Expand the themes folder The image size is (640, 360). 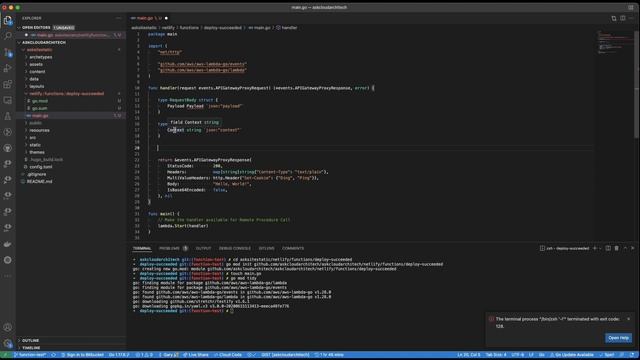[37, 152]
